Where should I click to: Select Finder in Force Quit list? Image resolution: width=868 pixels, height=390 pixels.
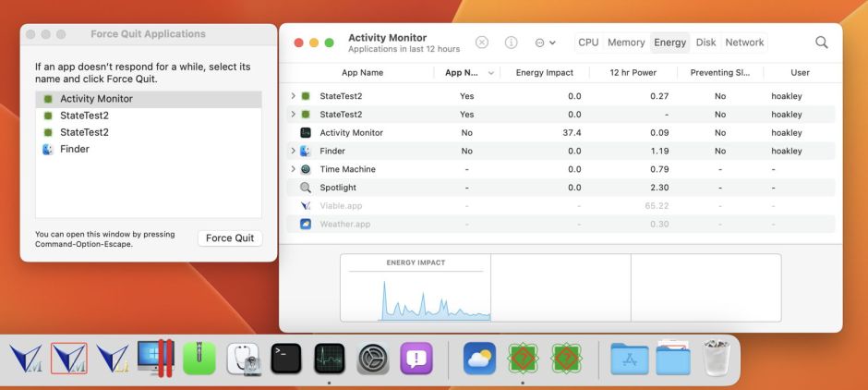pyautogui.click(x=75, y=149)
